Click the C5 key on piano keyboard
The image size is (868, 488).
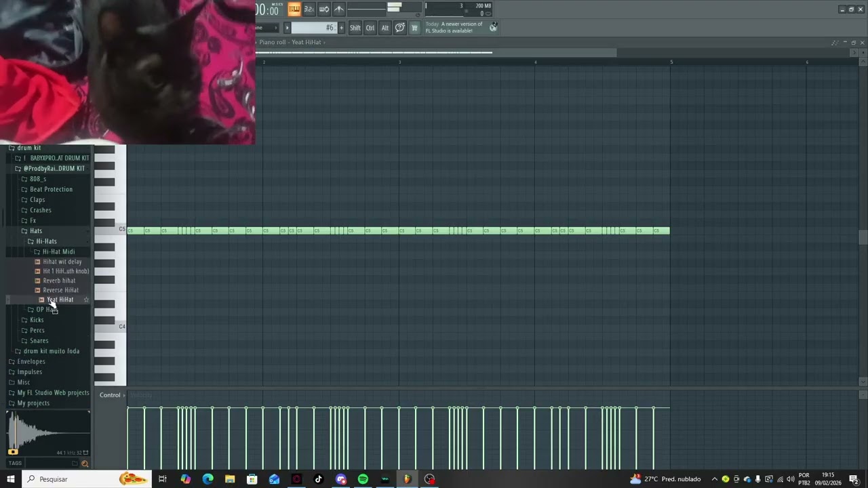tap(111, 230)
